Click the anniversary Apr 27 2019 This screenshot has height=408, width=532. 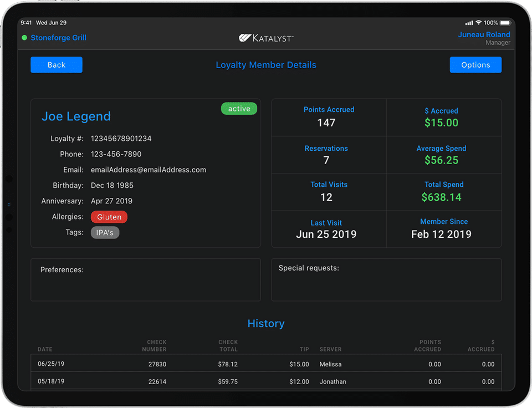click(x=111, y=201)
